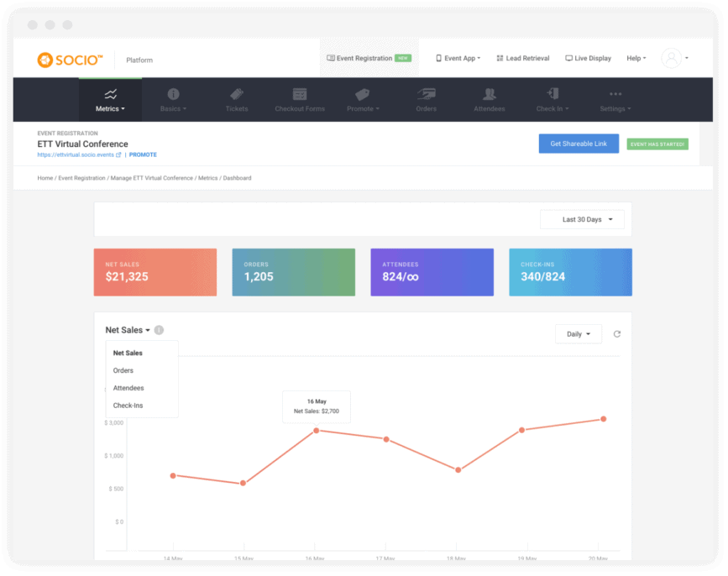Open the Attendees people icon
The image size is (728, 576).
coord(490,94)
